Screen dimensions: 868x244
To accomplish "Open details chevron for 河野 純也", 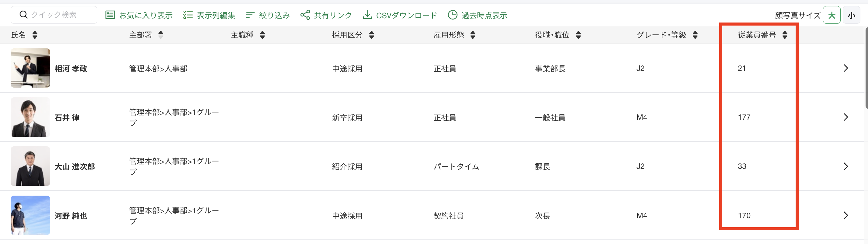I will 846,215.
